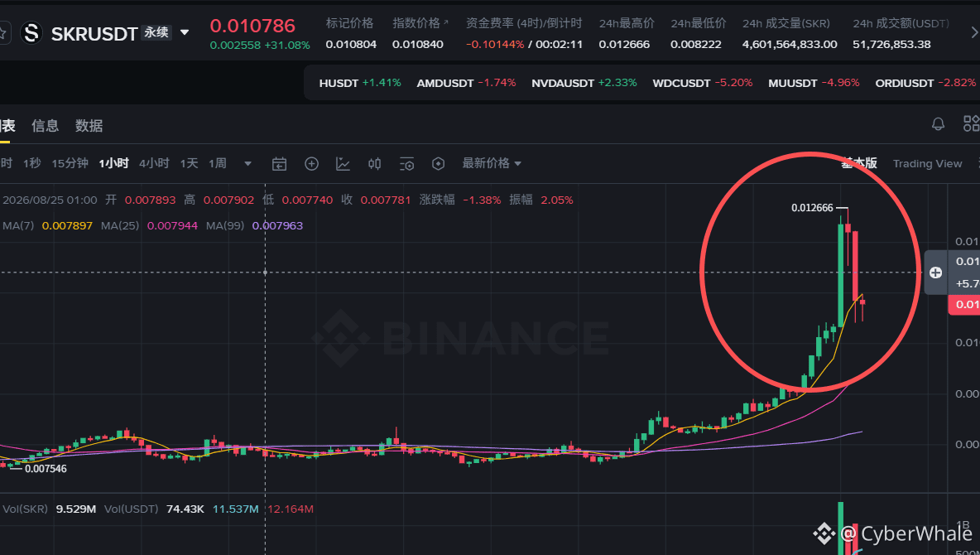Switch to the 基本版 chart view

click(859, 163)
